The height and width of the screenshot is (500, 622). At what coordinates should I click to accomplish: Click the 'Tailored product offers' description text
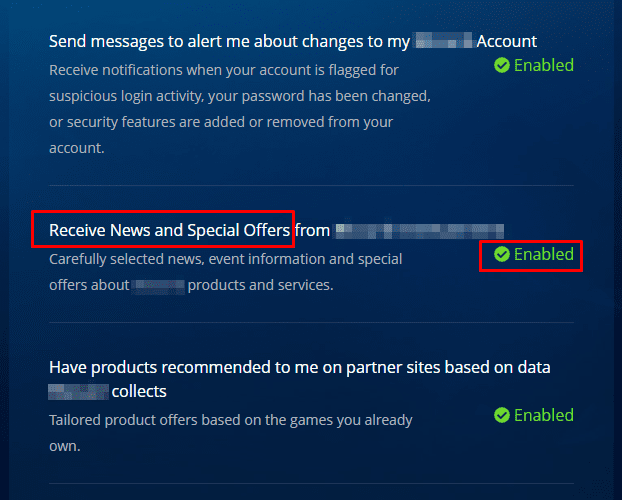(x=231, y=433)
